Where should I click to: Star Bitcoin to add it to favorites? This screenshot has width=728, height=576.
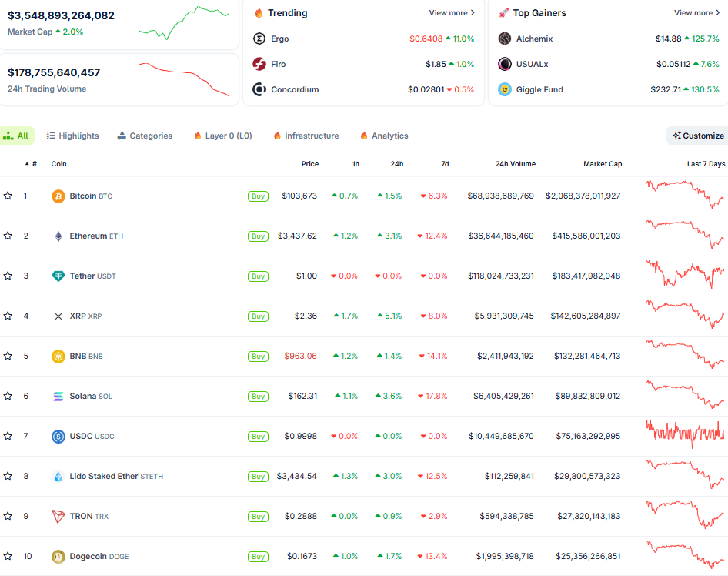8,196
